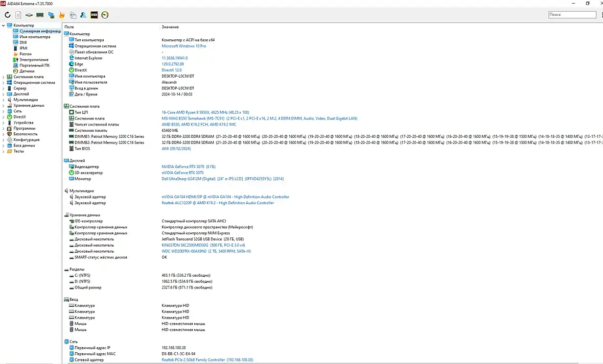603x364 pixels.
Task: Open the Report page icon in toolbar
Action: [x=18, y=15]
